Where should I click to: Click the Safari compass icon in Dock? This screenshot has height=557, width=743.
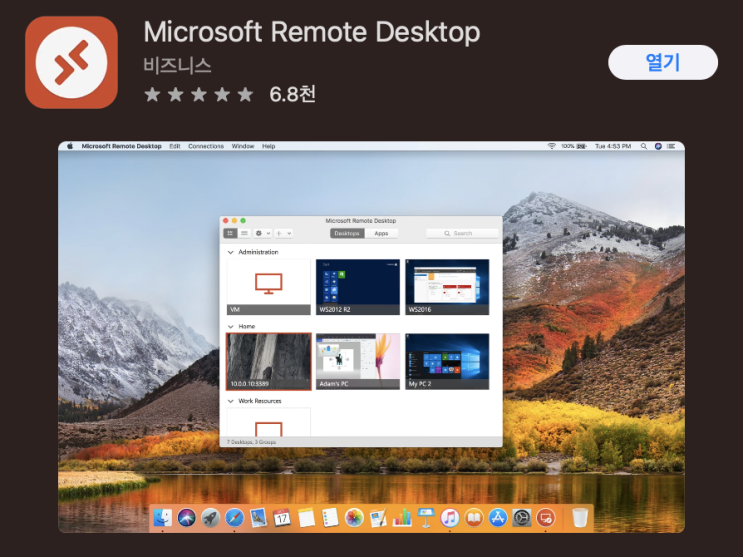(235, 518)
